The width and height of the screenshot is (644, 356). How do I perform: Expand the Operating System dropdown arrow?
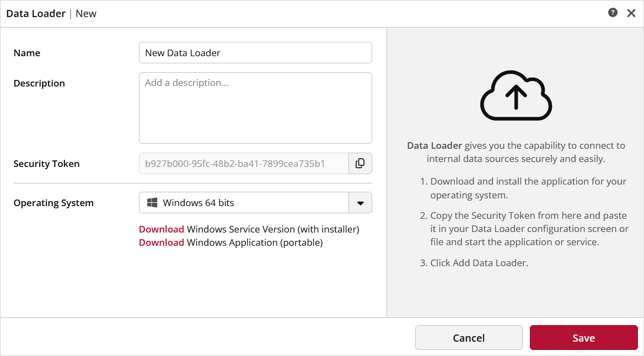click(360, 203)
